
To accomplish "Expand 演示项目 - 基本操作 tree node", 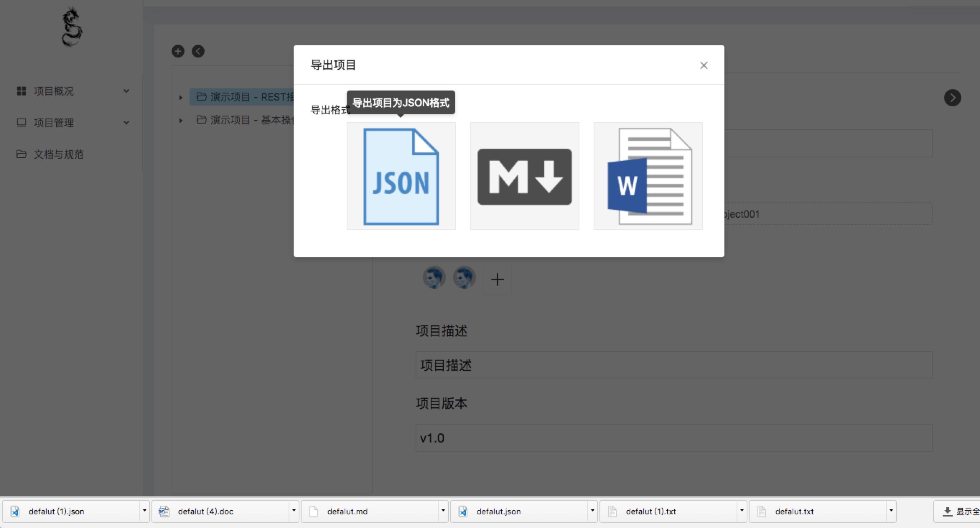I will 181,121.
